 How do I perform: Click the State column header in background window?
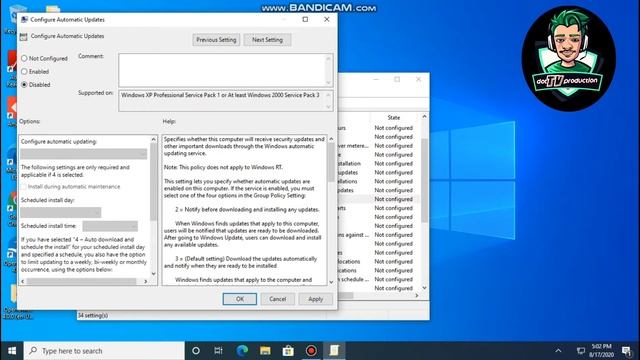coord(393,118)
